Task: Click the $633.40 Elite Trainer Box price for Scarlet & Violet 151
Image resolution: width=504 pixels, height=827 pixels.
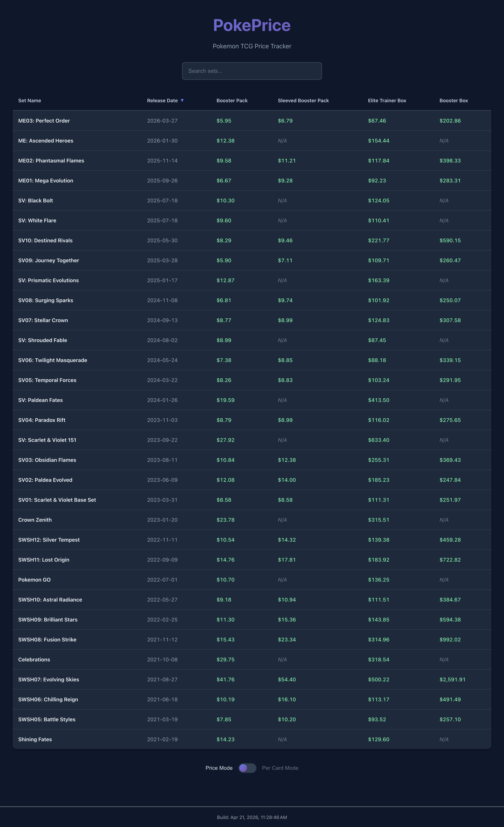Action: click(378, 440)
